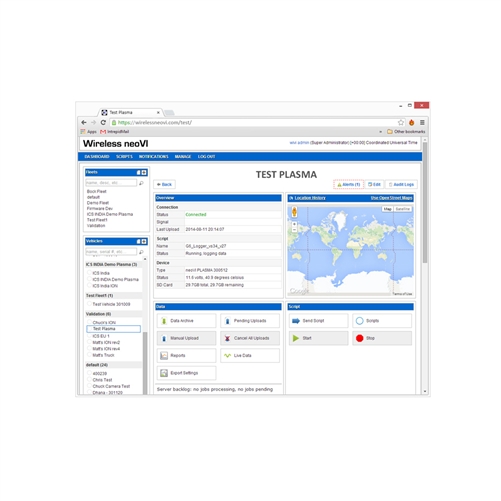Click the Vehicles search magnifier icon
The height and width of the screenshot is (501, 501).
141,252
